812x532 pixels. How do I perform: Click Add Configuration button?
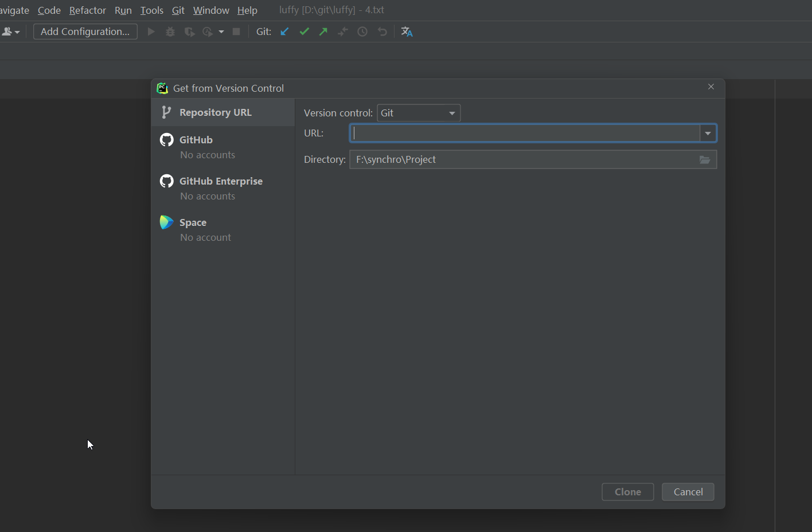pyautogui.click(x=85, y=32)
